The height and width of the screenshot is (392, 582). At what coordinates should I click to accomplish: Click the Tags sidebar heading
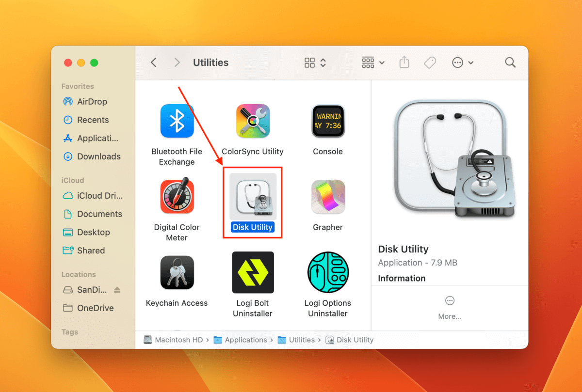click(69, 332)
